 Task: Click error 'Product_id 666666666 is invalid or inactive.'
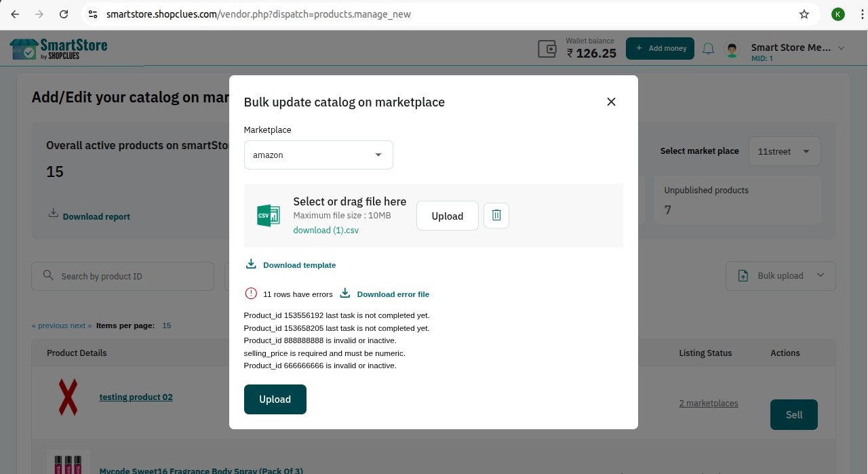pos(320,366)
